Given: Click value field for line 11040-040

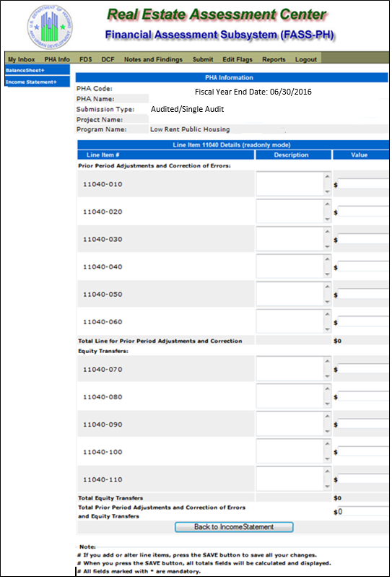Looking at the screenshot, I should [x=364, y=266].
